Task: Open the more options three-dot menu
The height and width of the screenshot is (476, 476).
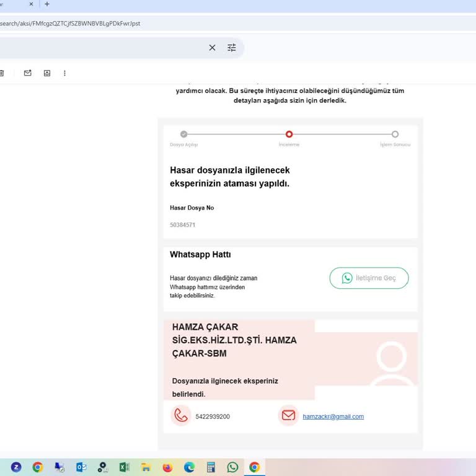Action: tap(64, 73)
